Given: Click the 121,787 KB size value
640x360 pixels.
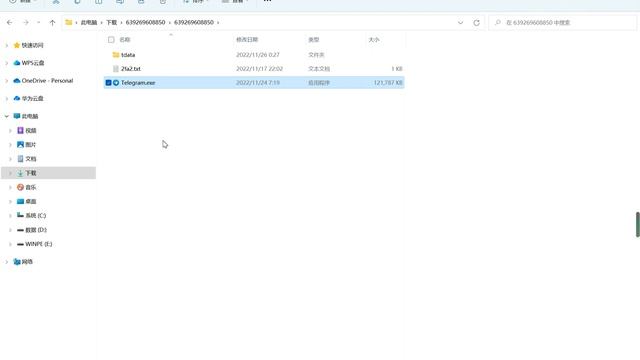Looking at the screenshot, I should (388, 82).
